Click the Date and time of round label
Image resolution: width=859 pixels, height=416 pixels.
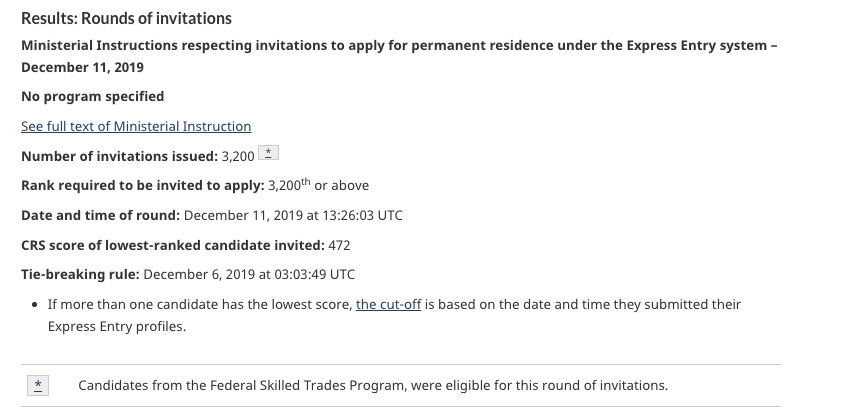point(100,215)
